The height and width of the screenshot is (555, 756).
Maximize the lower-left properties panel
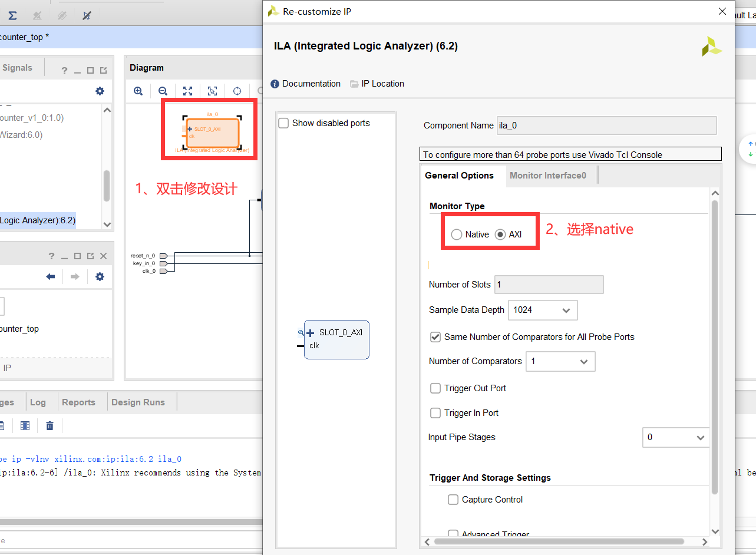77,256
